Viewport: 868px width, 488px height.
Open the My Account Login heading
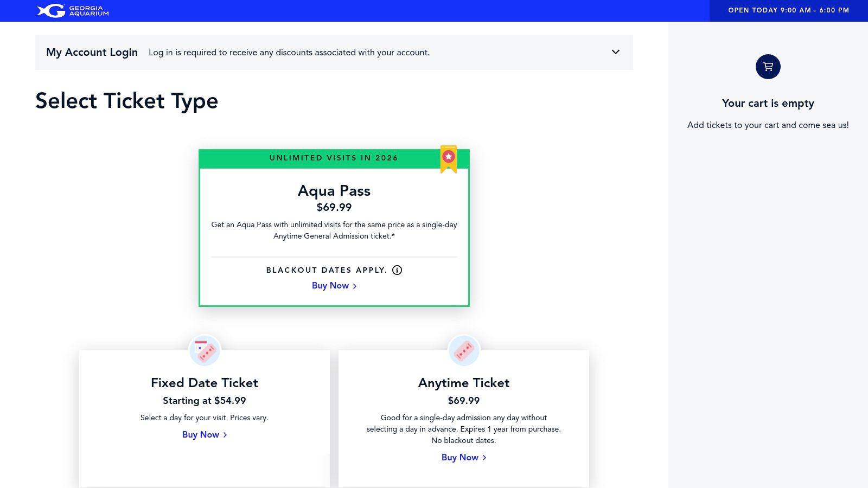click(x=92, y=52)
